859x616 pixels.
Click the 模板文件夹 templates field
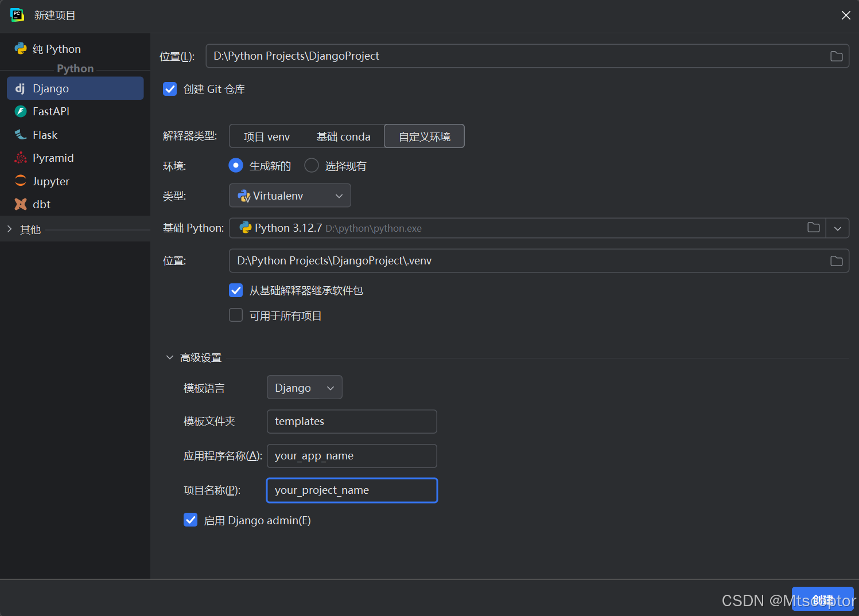(352, 422)
